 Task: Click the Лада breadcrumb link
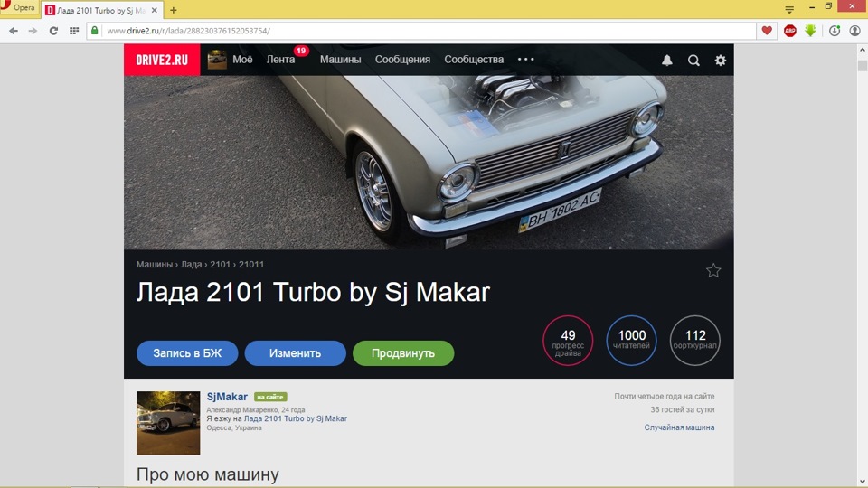191,265
